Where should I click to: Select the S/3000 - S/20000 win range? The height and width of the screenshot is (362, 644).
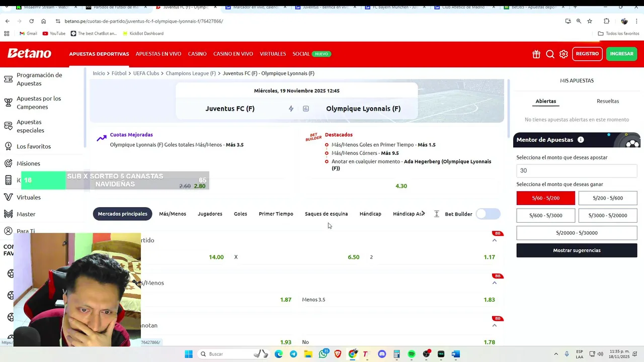[608, 215]
